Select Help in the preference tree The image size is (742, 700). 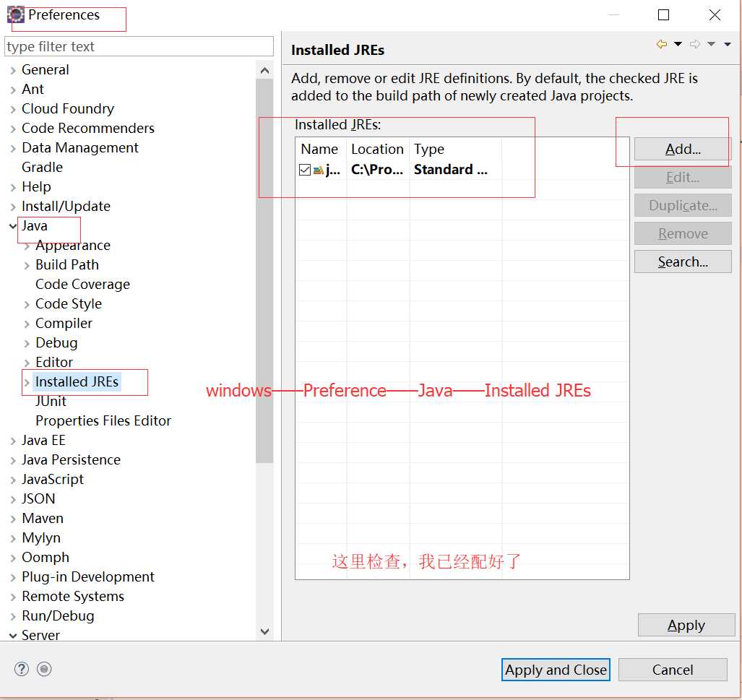[x=36, y=186]
